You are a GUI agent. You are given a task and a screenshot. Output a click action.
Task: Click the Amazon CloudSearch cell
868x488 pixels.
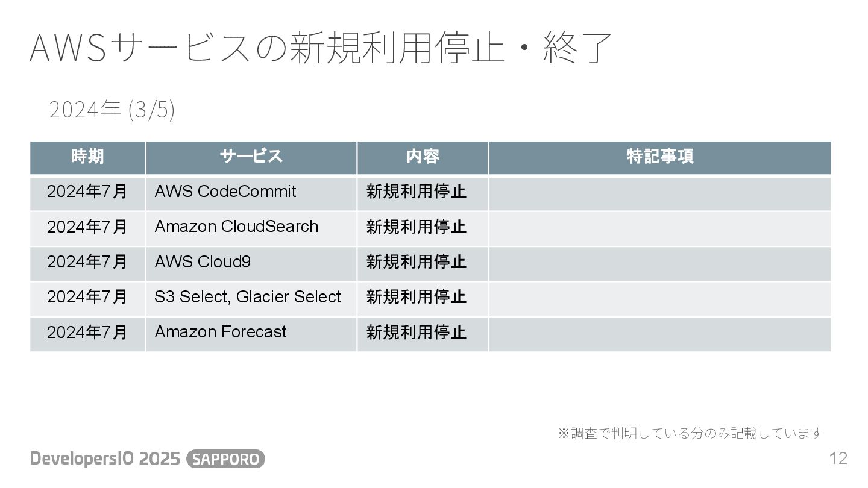pyautogui.click(x=251, y=228)
